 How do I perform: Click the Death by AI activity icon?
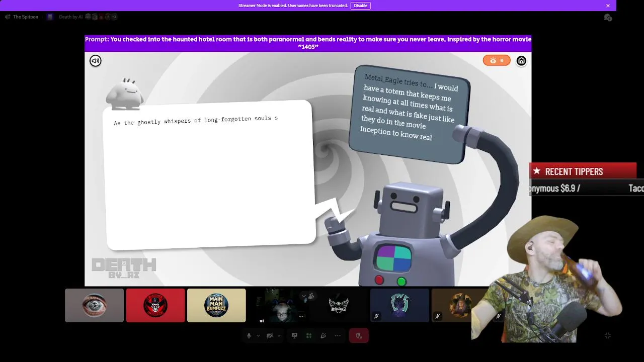tap(50, 17)
